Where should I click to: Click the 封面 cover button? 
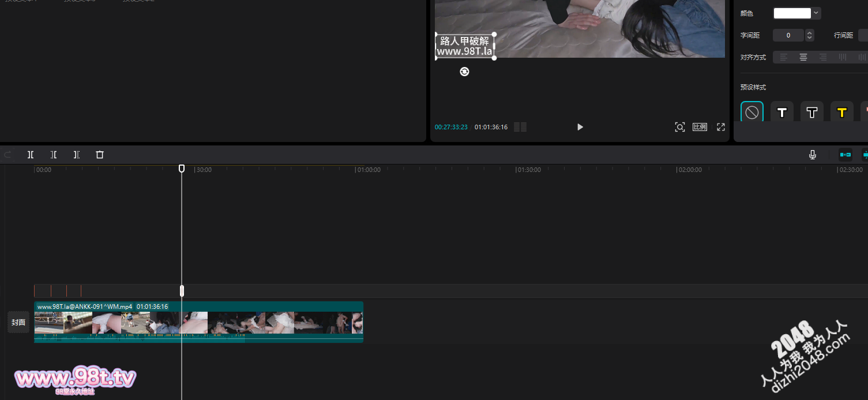[x=18, y=322]
